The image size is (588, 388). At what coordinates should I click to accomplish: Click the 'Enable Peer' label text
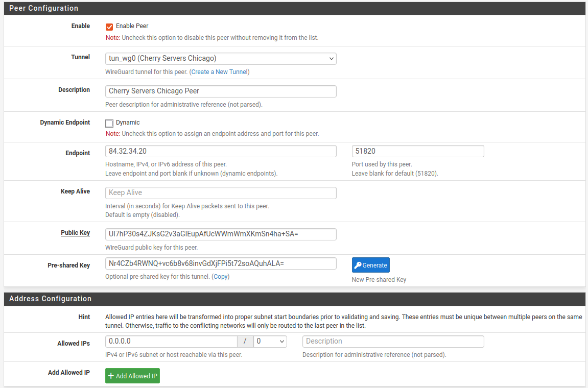pyautogui.click(x=132, y=26)
